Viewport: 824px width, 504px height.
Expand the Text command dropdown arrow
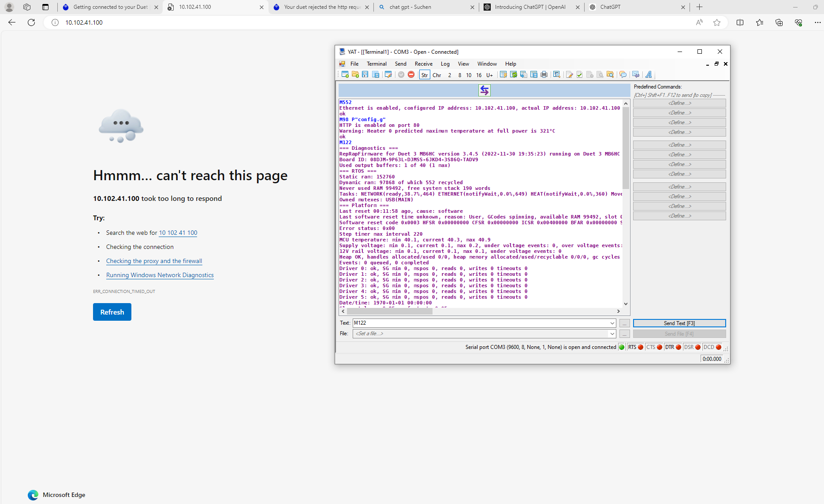(x=612, y=323)
